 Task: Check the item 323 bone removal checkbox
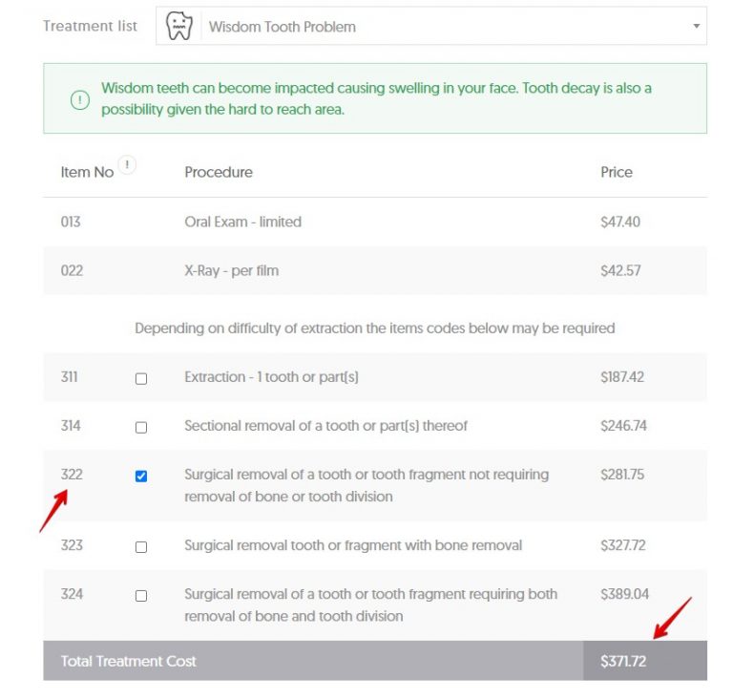tap(141, 548)
